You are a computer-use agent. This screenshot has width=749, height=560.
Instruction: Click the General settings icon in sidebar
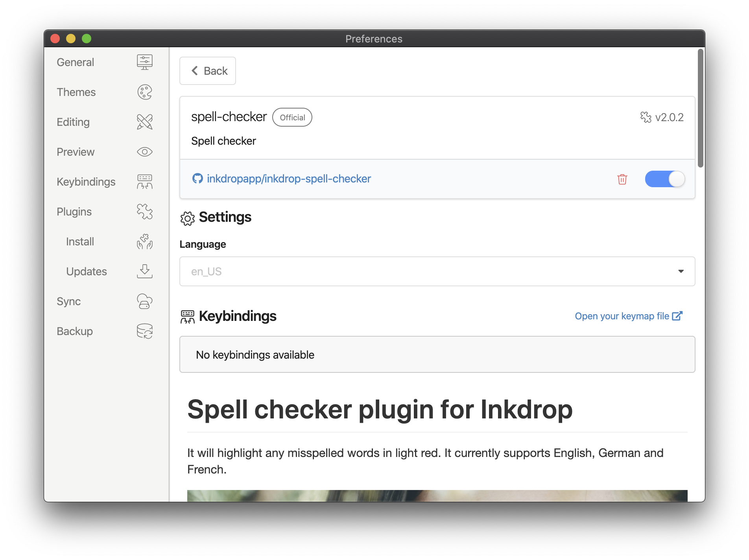click(144, 62)
